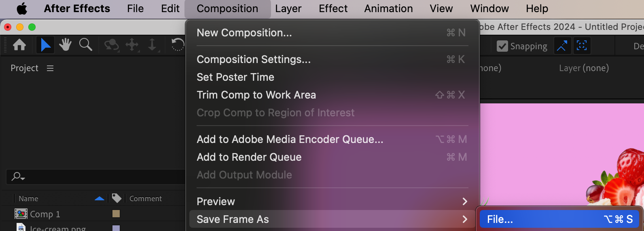Image resolution: width=644 pixels, height=231 pixels.
Task: Select the Hand tool
Action: [x=65, y=45]
